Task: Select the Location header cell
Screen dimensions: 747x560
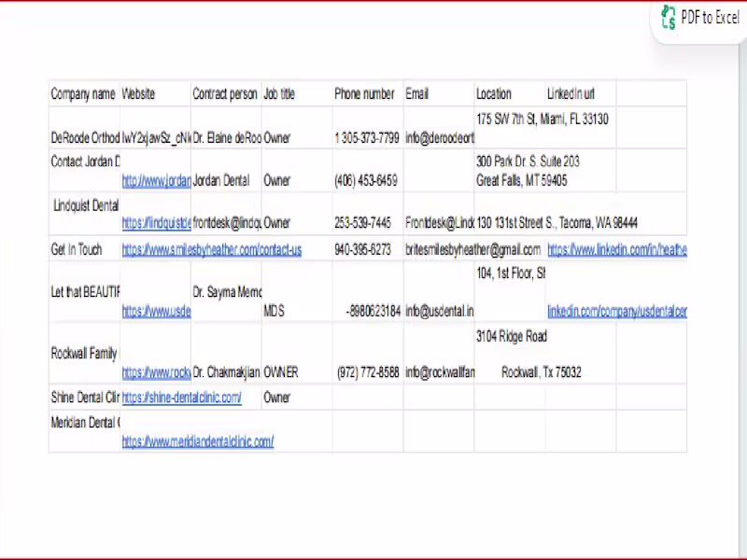Action: coord(510,94)
